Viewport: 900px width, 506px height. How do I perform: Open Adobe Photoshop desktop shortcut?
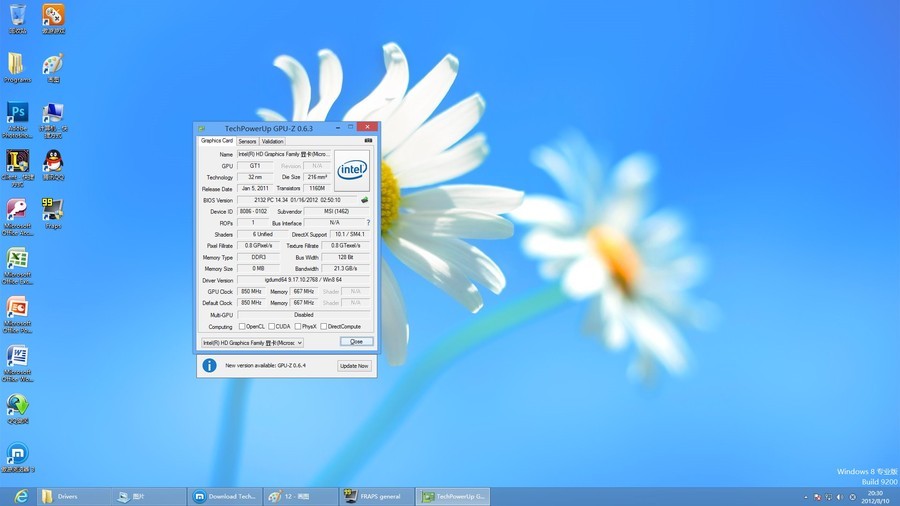coord(17,113)
